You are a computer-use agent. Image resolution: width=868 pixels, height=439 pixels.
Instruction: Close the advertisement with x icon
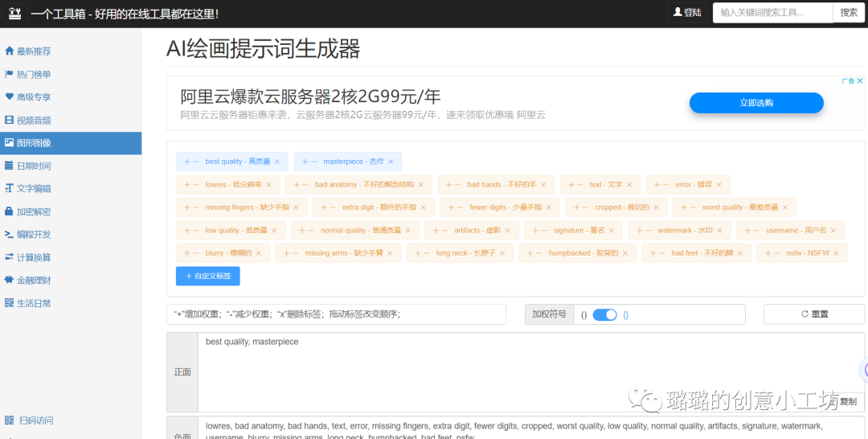click(860, 81)
